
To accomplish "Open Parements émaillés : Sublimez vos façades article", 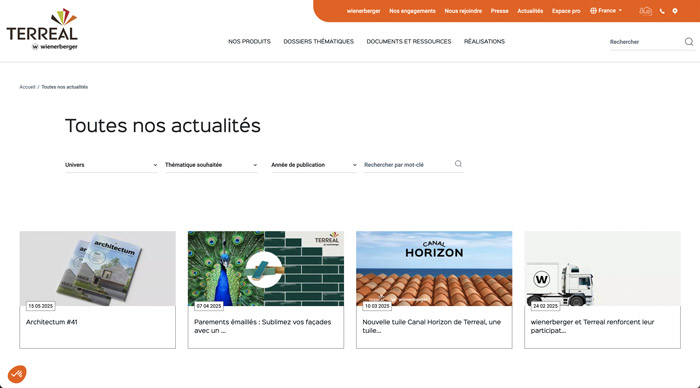I will pyautogui.click(x=262, y=326).
